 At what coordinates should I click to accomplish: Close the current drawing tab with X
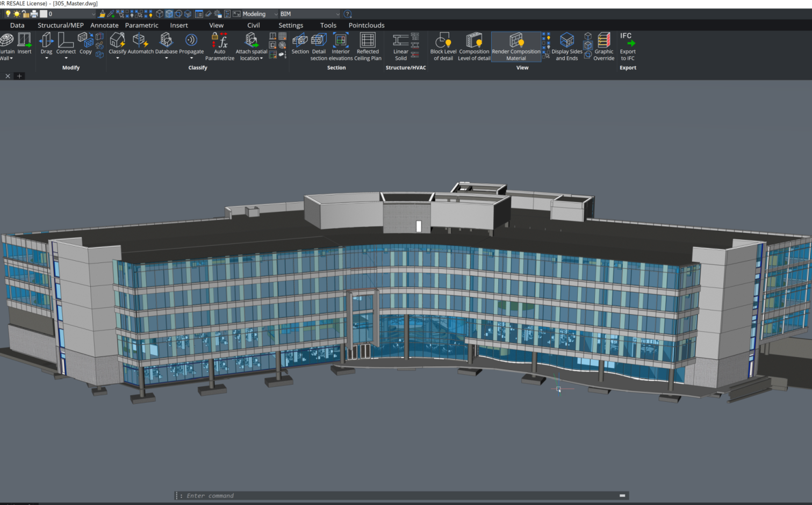[8, 76]
